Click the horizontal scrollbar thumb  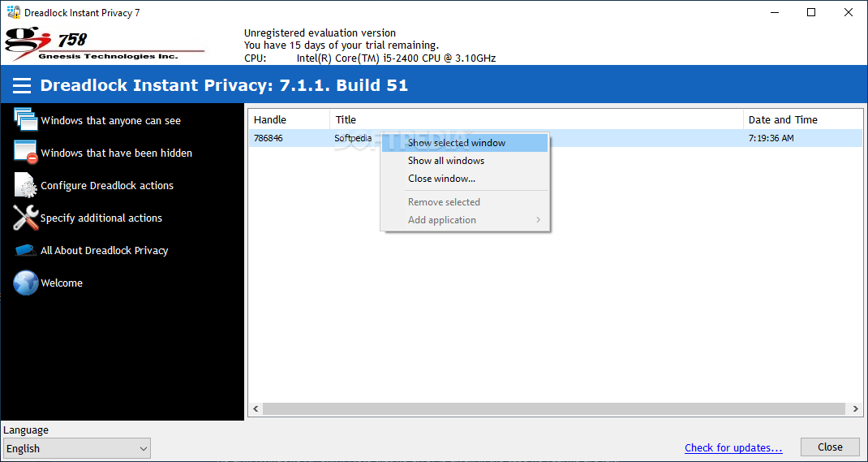pos(555,409)
